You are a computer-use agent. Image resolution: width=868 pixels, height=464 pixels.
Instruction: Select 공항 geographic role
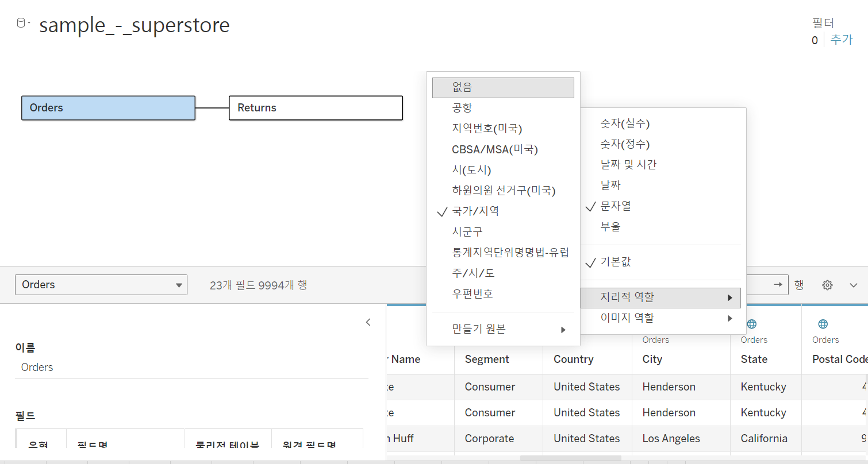point(503,108)
